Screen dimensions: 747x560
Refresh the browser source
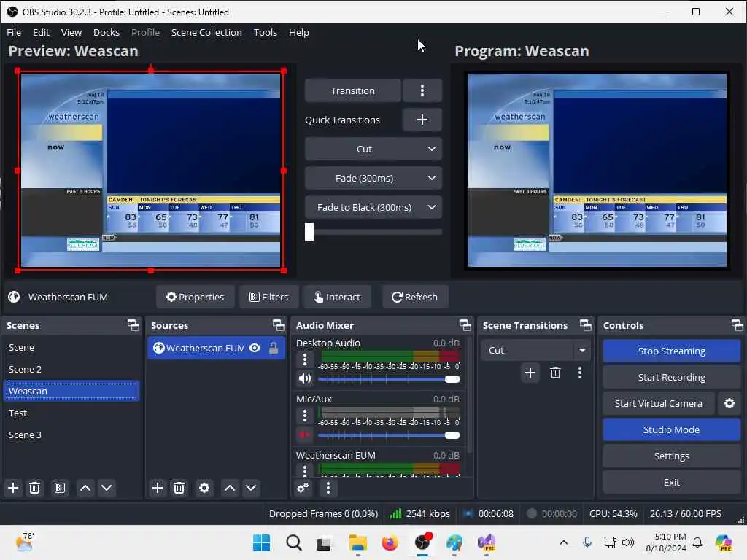point(414,297)
